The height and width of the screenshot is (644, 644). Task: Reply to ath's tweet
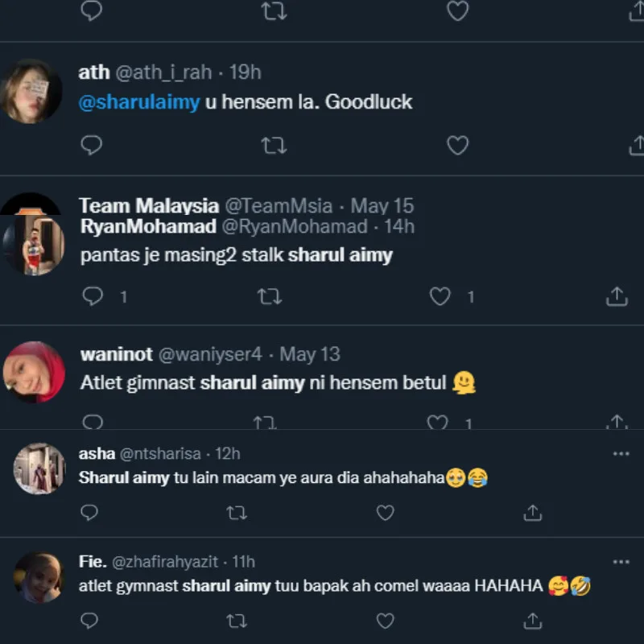(x=93, y=145)
